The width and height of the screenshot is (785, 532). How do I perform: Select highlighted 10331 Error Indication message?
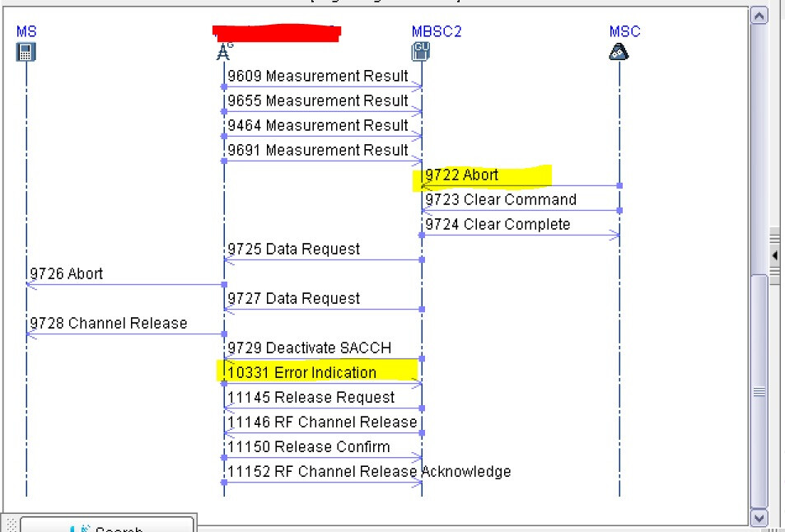tap(301, 372)
